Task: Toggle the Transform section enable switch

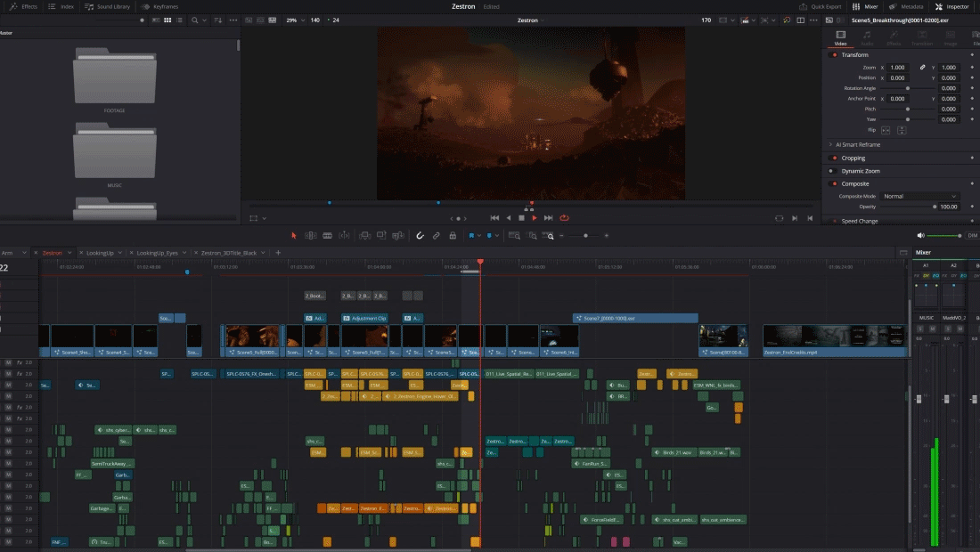Action: coord(834,55)
